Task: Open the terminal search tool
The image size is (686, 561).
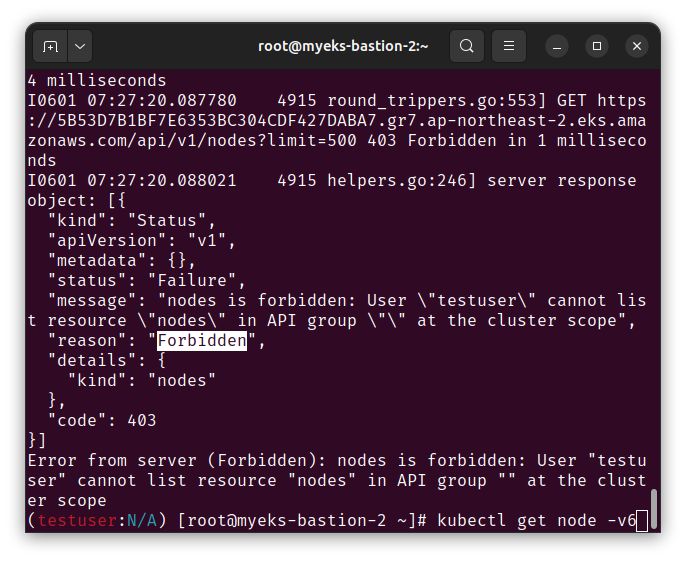Action: point(466,46)
